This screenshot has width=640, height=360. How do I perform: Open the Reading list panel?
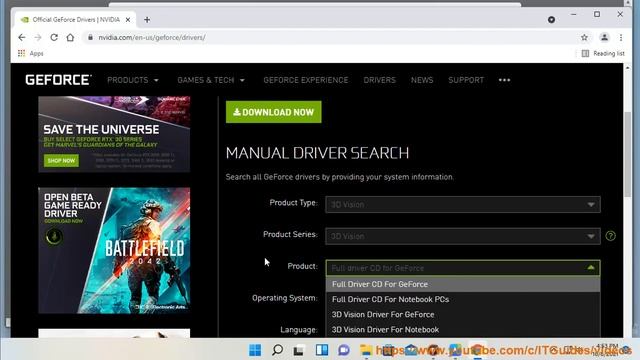(603, 53)
